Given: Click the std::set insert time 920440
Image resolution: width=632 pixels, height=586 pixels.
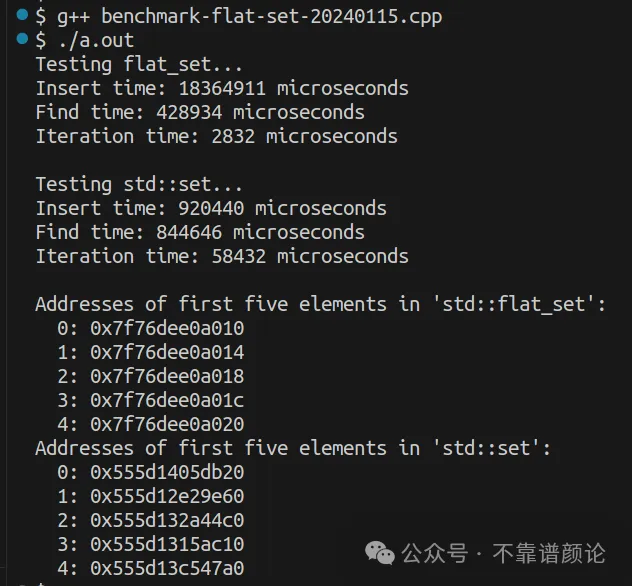Looking at the screenshot, I should [211, 208].
